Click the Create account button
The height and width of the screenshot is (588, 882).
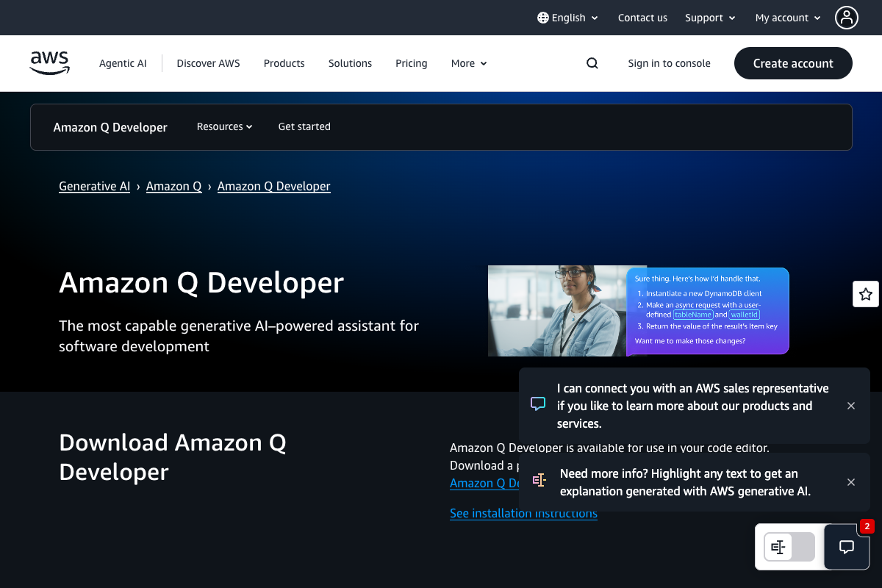coord(793,63)
